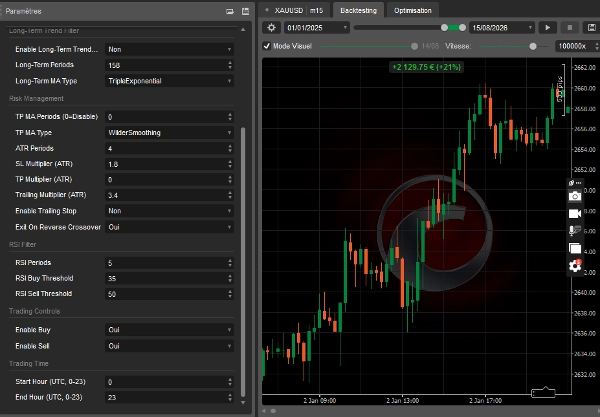Viewport: 600px width, 417px height.
Task: Click the visual mode progress slider handle
Action: [x=414, y=46]
